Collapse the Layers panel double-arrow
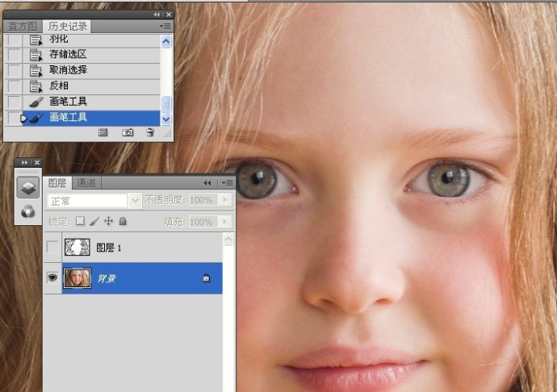 click(207, 183)
